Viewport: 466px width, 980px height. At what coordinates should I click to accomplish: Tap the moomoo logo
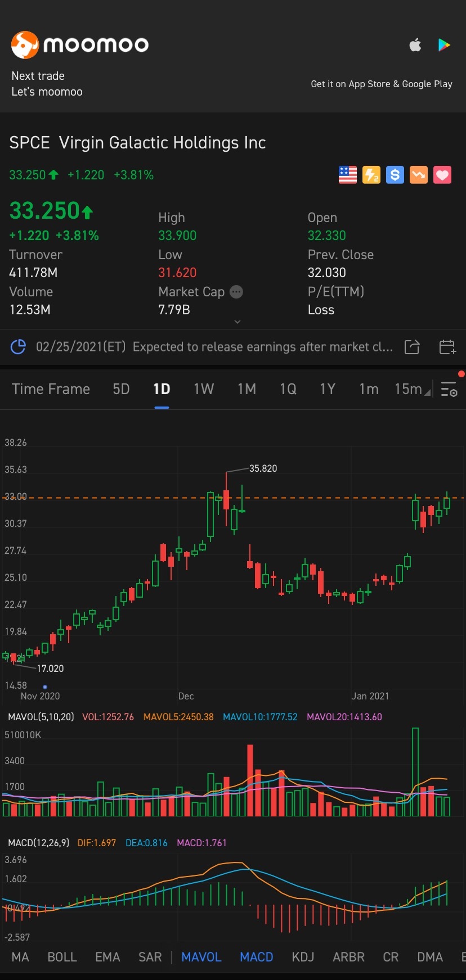click(x=80, y=45)
